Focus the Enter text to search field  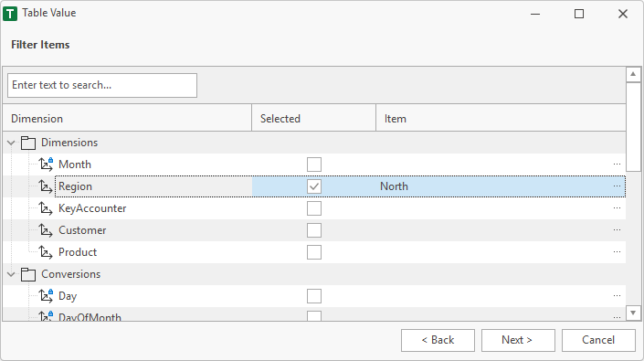102,85
